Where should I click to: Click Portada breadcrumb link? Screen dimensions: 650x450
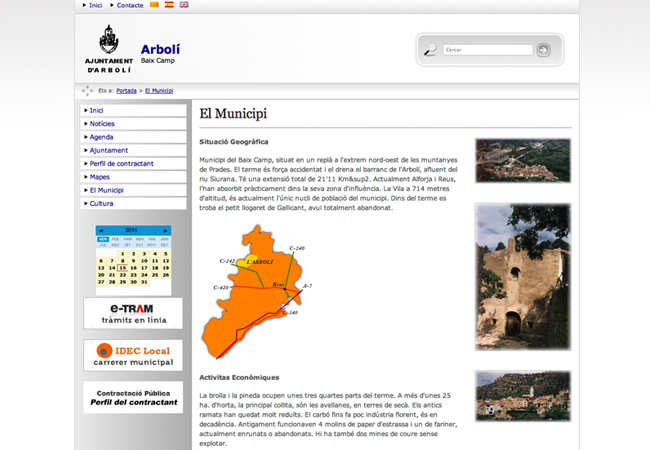(x=126, y=90)
